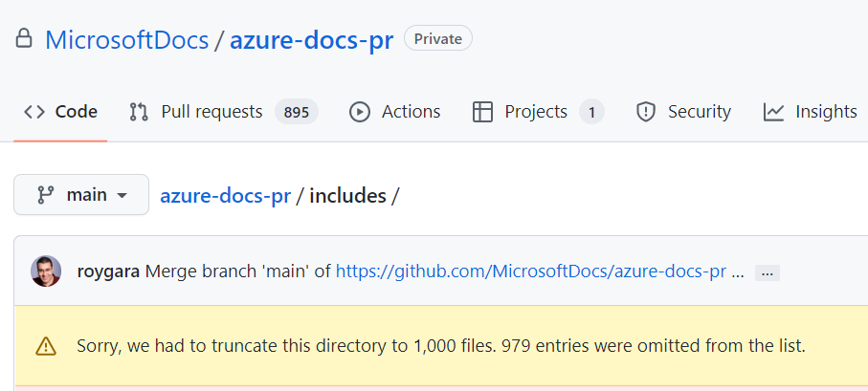This screenshot has width=868, height=391.
Task: Click the lock icon beside MicrosoftDocs
Action: pos(23,38)
